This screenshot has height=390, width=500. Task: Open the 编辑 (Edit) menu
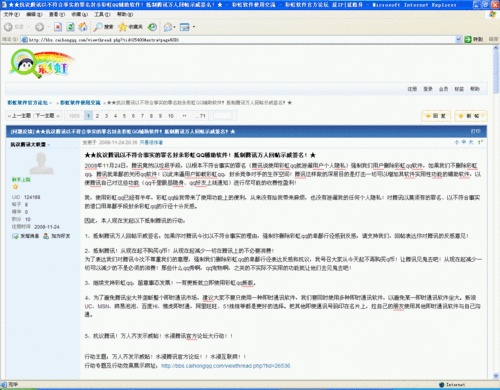click(34, 14)
